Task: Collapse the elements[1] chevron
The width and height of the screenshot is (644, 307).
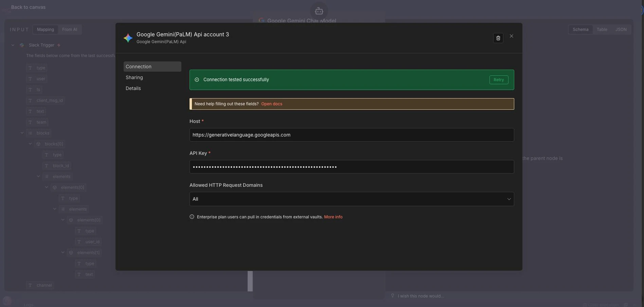Action: pyautogui.click(x=63, y=253)
